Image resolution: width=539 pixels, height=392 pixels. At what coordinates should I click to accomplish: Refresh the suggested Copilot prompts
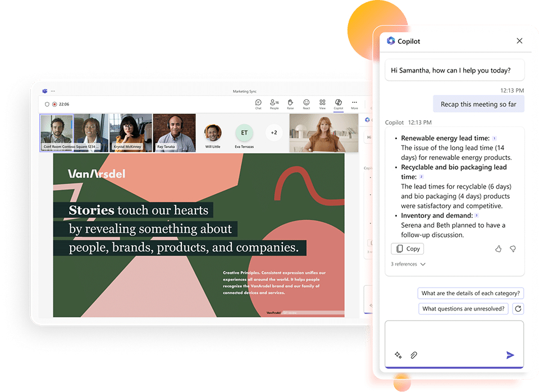coord(518,308)
